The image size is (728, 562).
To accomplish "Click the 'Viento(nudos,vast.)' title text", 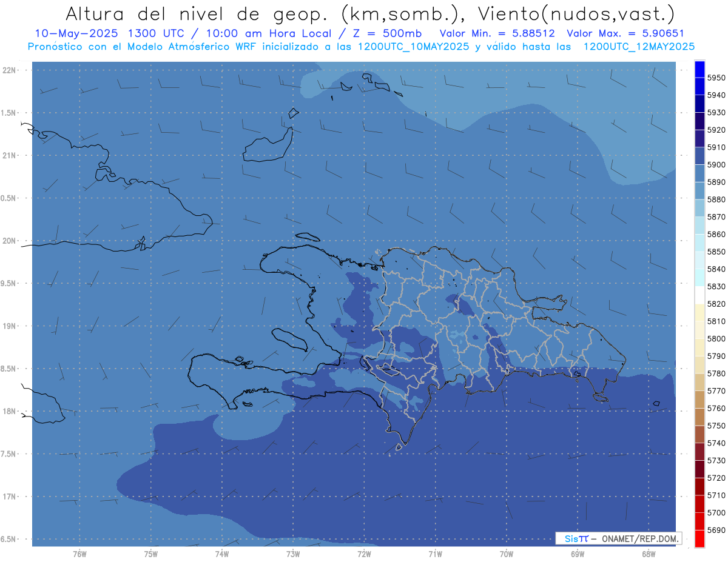I will click(x=576, y=13).
